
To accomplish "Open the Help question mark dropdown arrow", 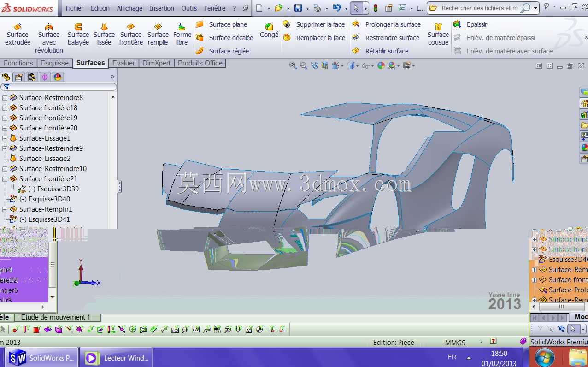I will pos(554,7).
